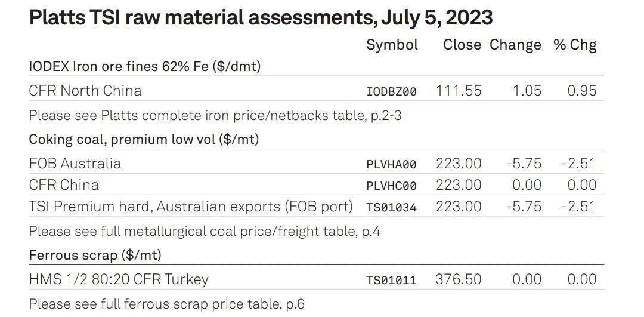Click the PLVHC00 symbol for CFR China
The width and height of the screenshot is (644, 317).
(x=391, y=186)
